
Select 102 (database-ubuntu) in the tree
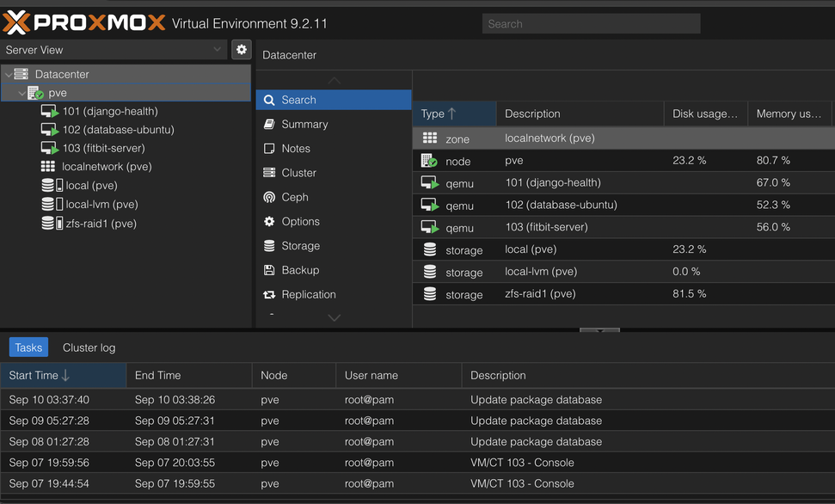coord(118,130)
